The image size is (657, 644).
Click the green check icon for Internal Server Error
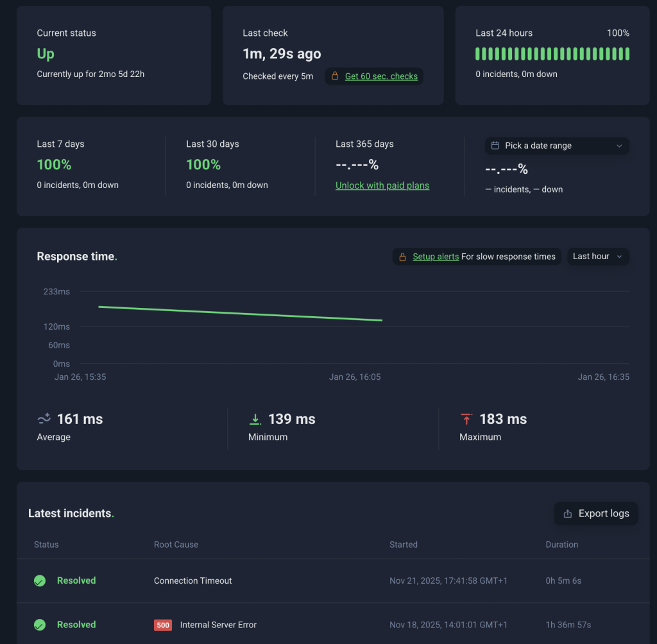[x=40, y=625]
